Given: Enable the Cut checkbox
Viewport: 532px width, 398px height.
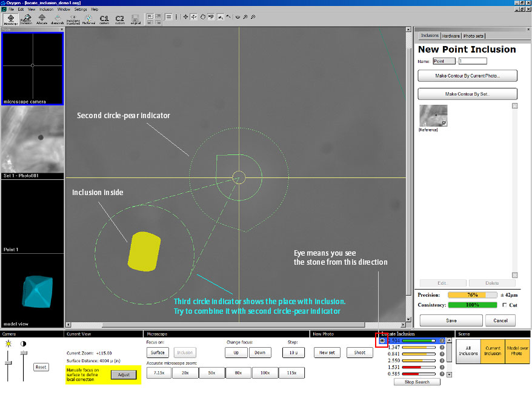Looking at the screenshot, I should point(505,305).
